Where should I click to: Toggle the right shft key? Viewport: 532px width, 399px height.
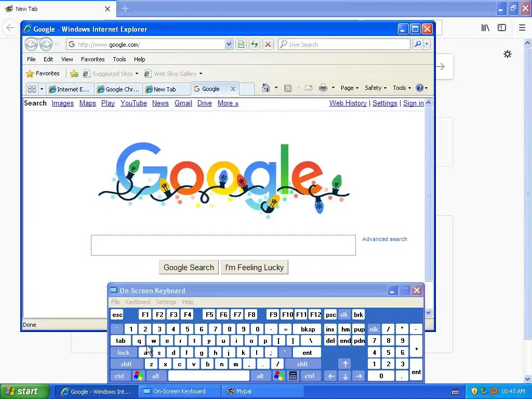click(302, 364)
